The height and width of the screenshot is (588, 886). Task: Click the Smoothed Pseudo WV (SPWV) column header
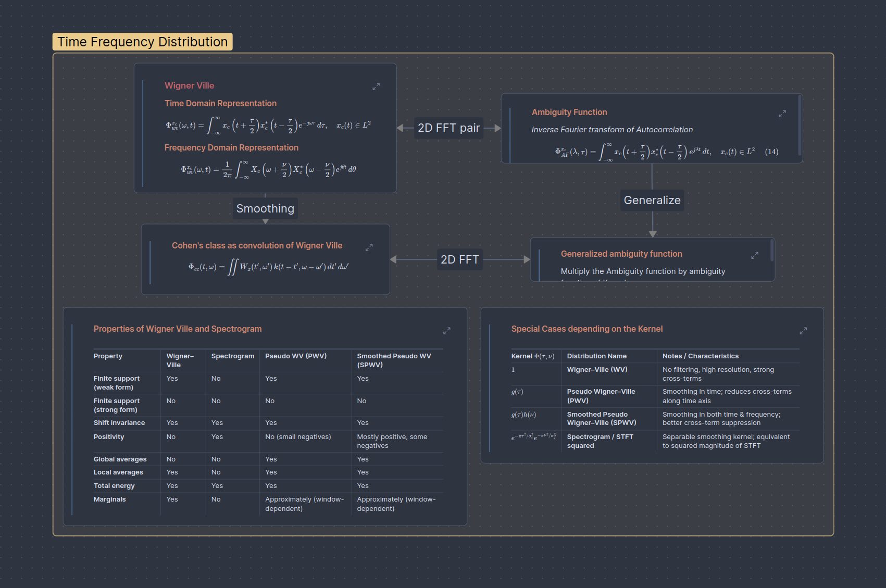(394, 360)
